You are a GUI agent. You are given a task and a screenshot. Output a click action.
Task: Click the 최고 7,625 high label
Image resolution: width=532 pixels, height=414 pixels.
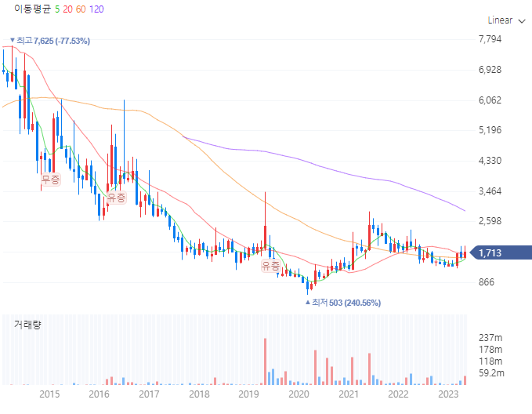pos(50,41)
